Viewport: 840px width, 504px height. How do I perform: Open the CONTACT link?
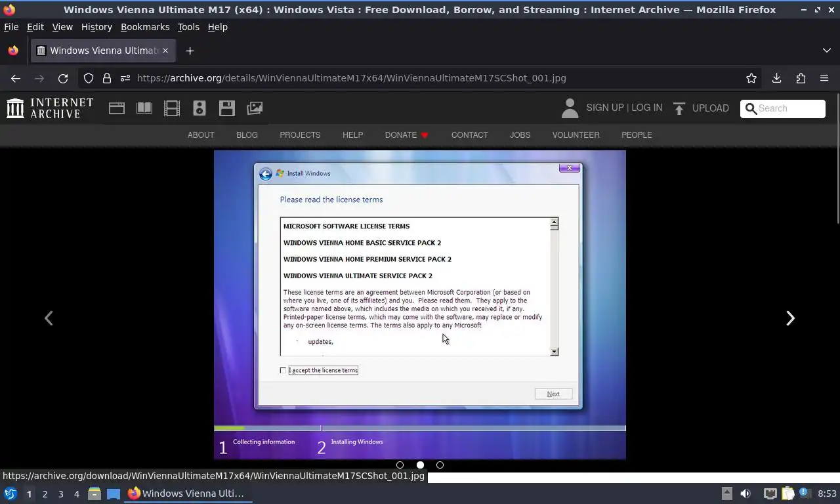(469, 135)
